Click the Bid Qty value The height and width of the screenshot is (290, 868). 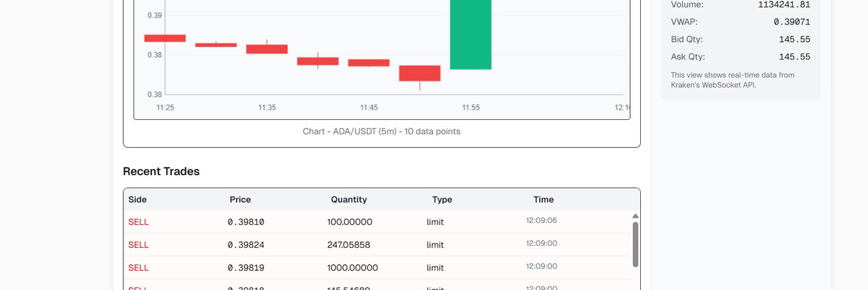click(x=794, y=39)
